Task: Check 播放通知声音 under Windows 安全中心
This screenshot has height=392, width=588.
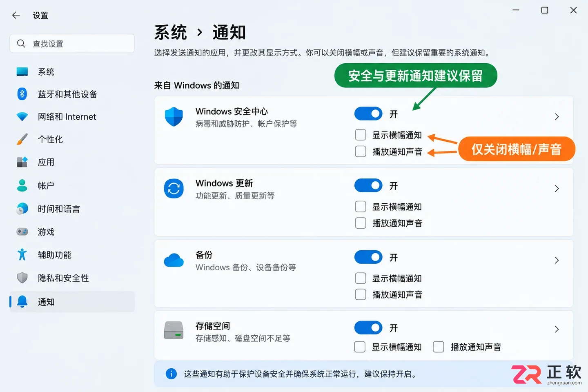Action: [361, 151]
